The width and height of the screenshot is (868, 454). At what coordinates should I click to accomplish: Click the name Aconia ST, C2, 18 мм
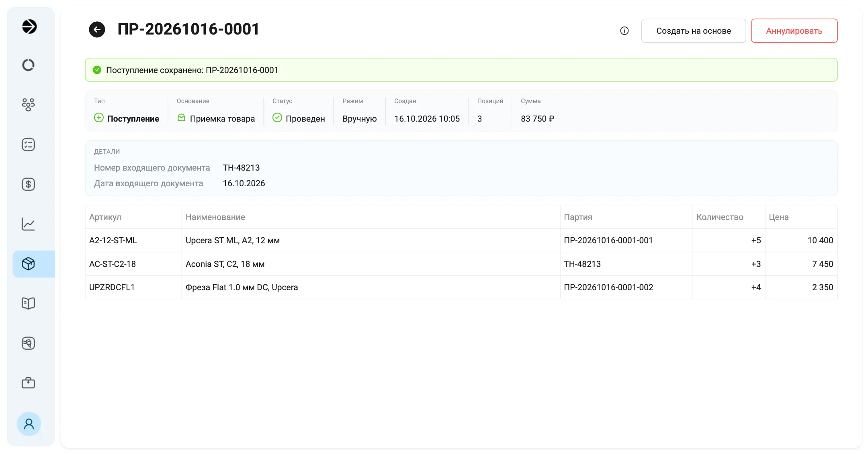point(225,264)
